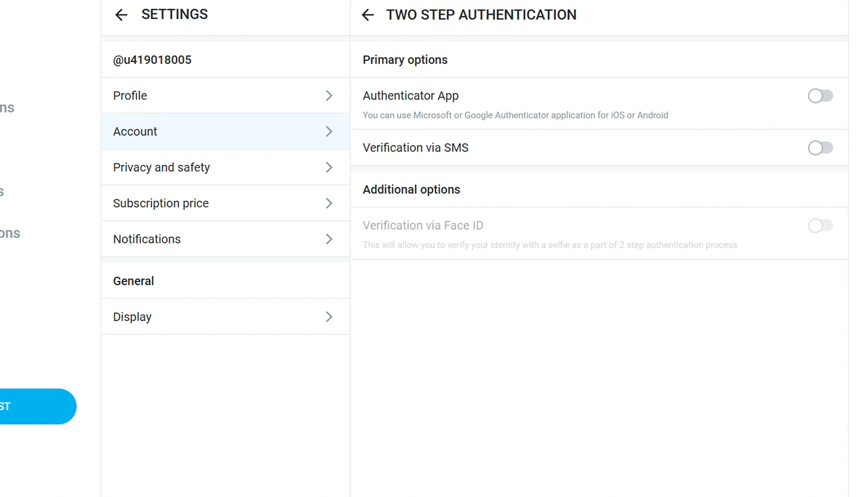Click the TWO STEP AUTHENTICATION title
The width and height of the screenshot is (868, 497).
click(x=481, y=15)
